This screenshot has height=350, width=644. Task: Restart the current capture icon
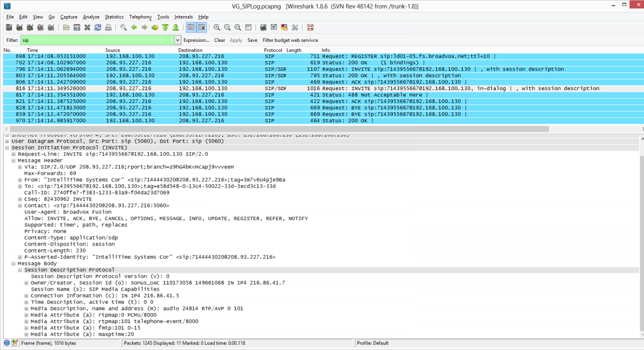tap(50, 27)
